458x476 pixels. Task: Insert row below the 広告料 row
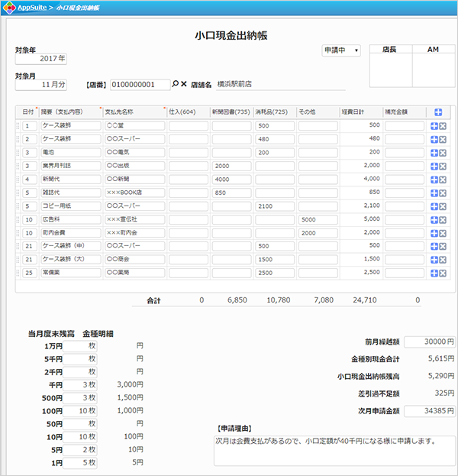click(434, 220)
